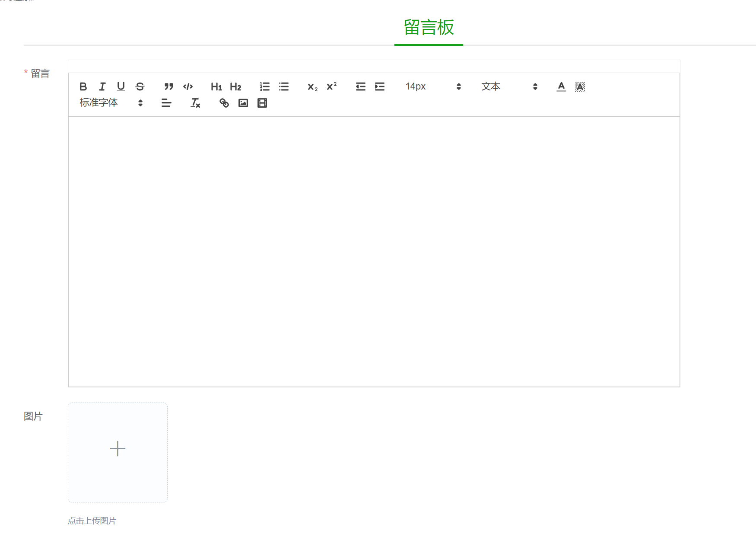
Task: Open the 标准字体 font family dropdown
Action: click(x=110, y=102)
